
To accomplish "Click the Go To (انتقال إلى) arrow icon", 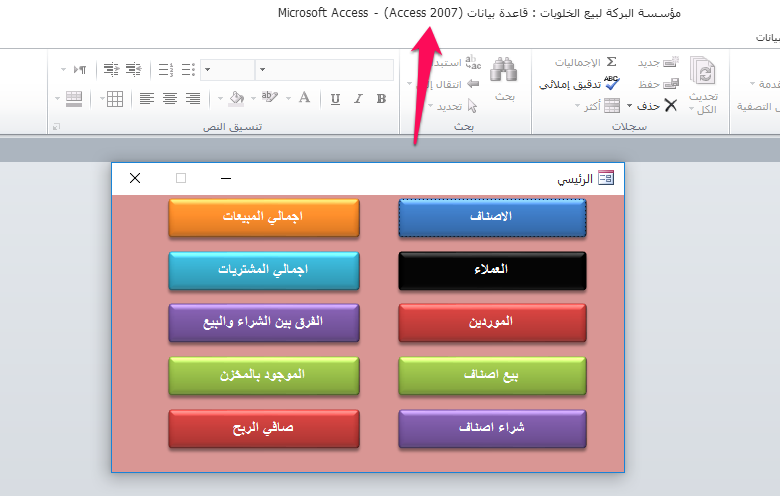I will click(473, 84).
